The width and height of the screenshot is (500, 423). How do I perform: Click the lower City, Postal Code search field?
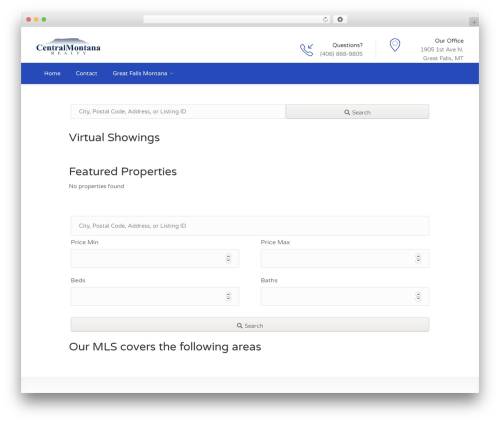pyautogui.click(x=250, y=226)
